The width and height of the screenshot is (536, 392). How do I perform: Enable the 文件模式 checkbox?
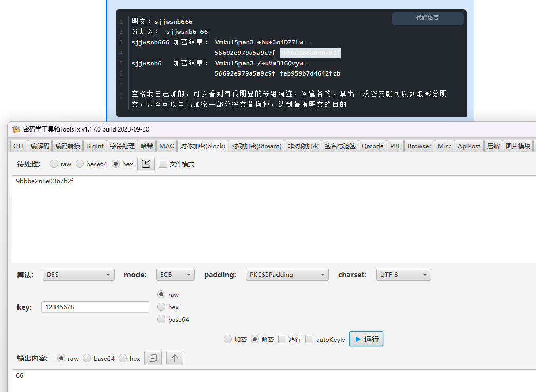point(163,164)
